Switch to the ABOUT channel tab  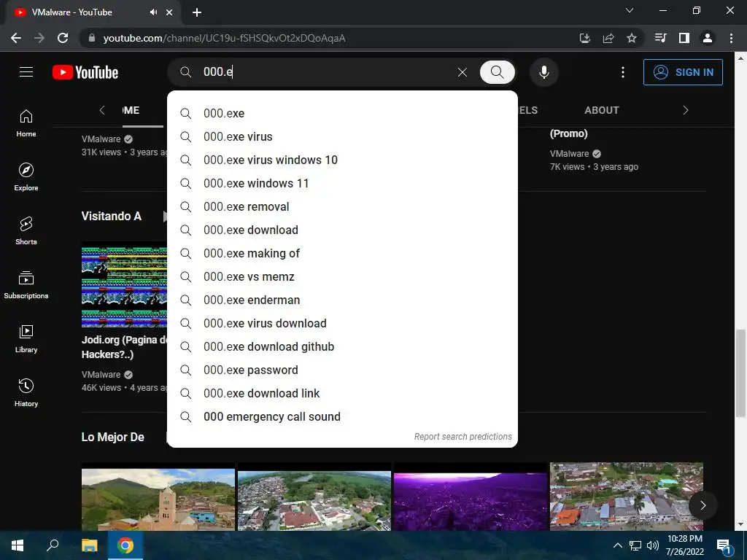click(x=602, y=111)
